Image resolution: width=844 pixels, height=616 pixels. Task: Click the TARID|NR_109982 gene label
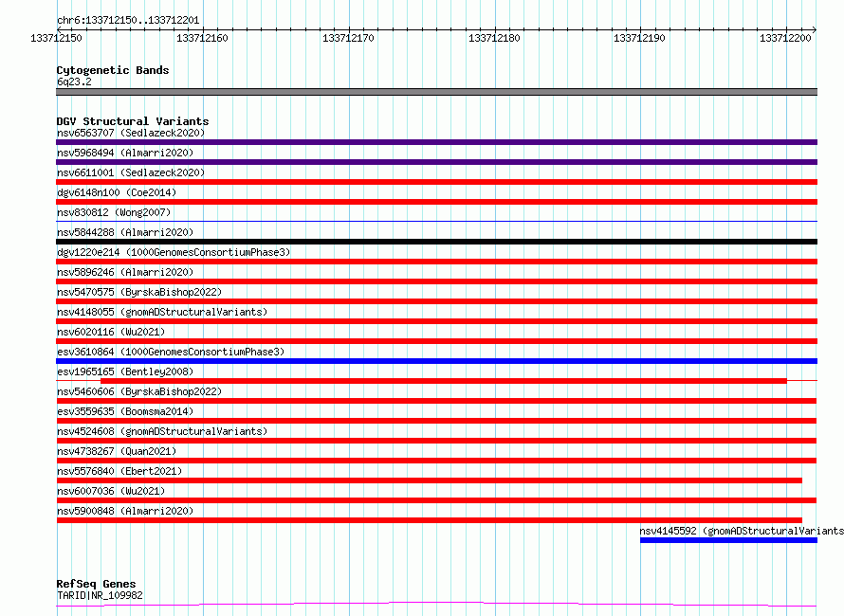click(x=100, y=595)
